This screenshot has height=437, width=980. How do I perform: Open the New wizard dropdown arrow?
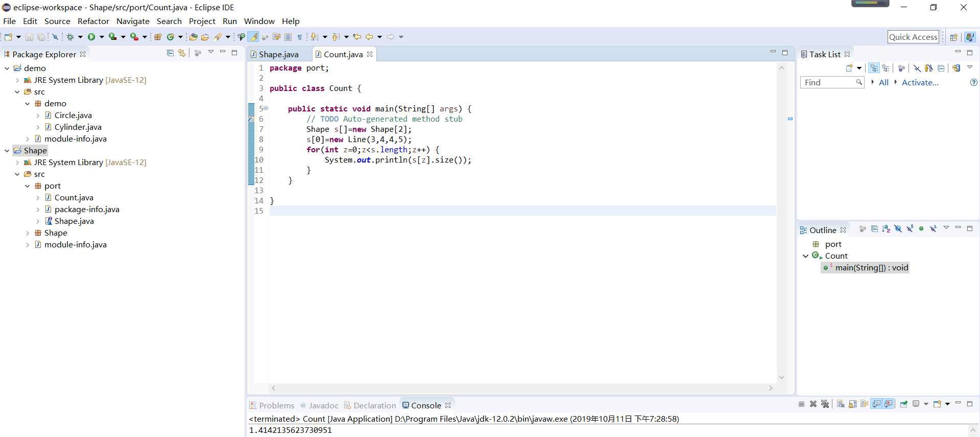18,37
